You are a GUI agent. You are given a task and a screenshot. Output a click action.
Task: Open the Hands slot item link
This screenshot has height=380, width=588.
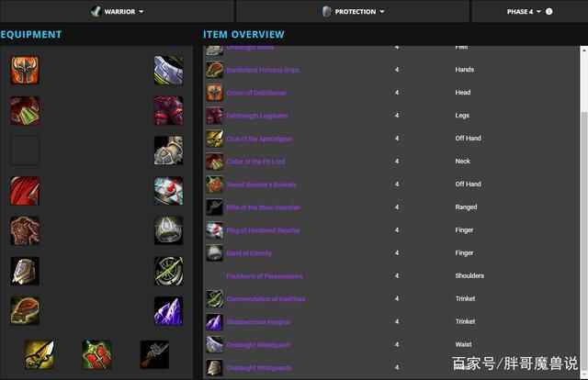tap(263, 70)
